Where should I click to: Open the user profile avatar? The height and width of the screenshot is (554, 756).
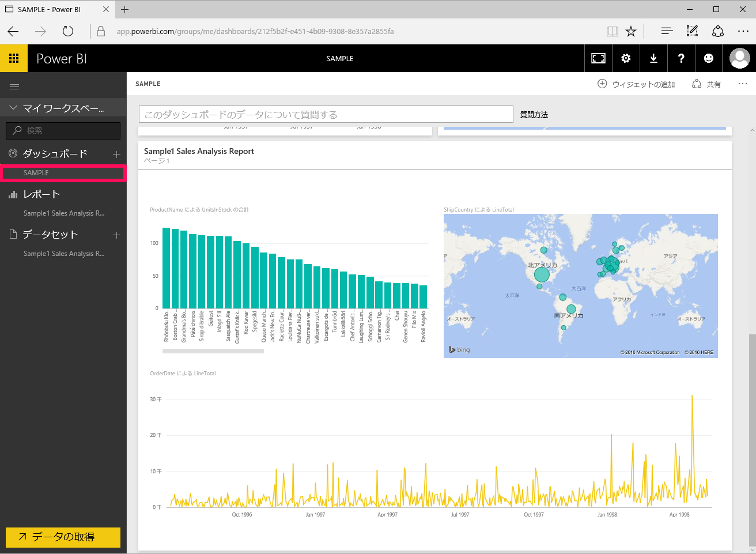[x=739, y=58]
